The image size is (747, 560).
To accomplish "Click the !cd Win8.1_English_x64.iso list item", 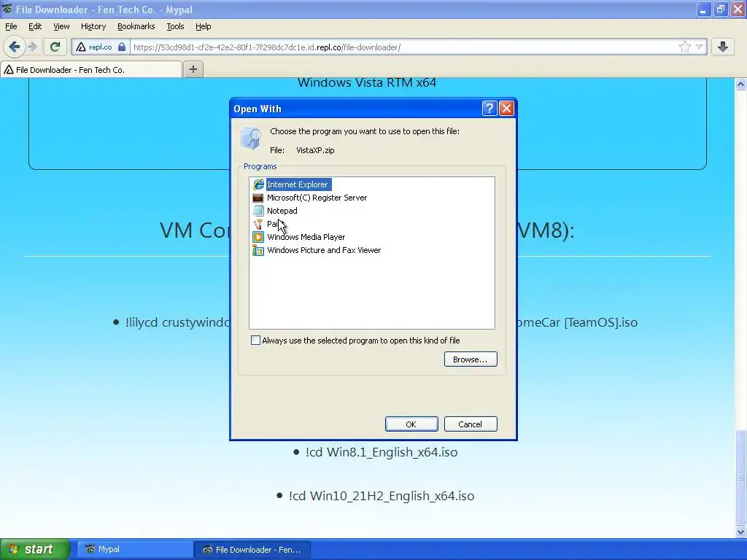I will click(382, 452).
